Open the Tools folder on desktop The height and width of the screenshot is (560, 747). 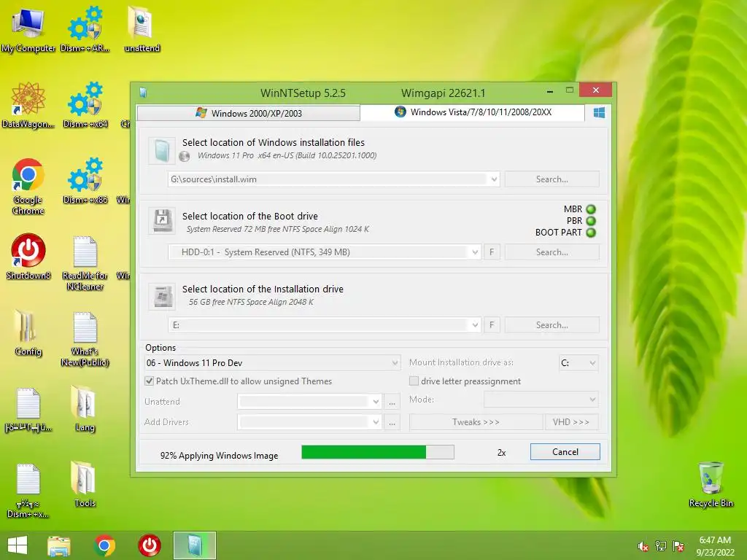[x=85, y=484]
